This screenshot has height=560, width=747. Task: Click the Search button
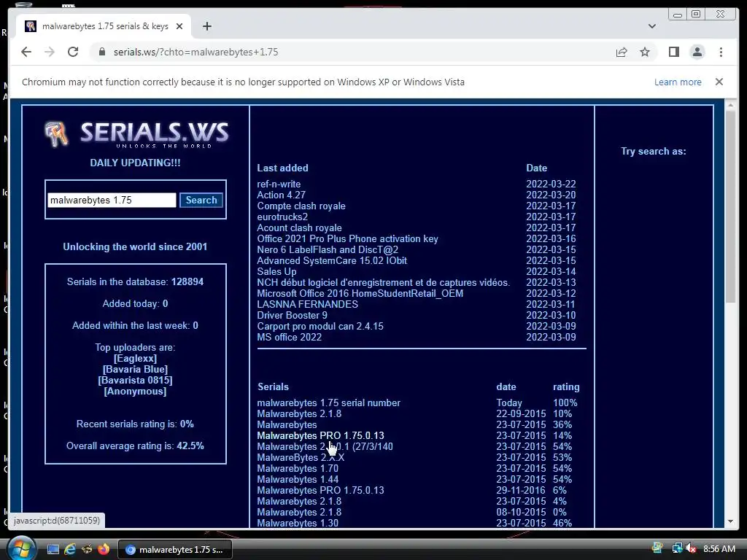click(x=201, y=200)
